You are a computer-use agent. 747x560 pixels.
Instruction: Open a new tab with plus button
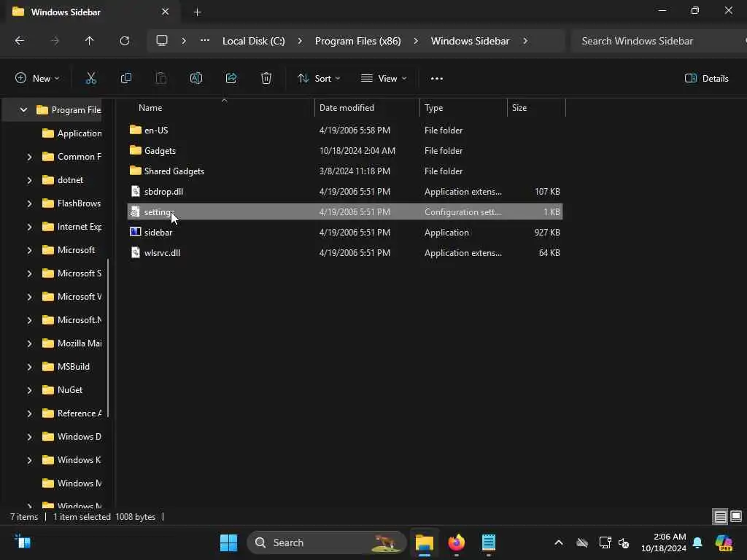(197, 12)
